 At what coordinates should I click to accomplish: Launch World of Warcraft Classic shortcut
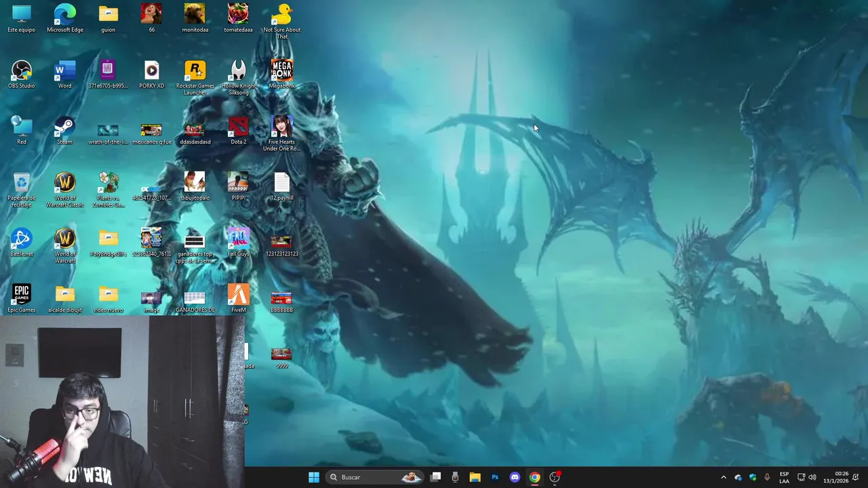65,190
